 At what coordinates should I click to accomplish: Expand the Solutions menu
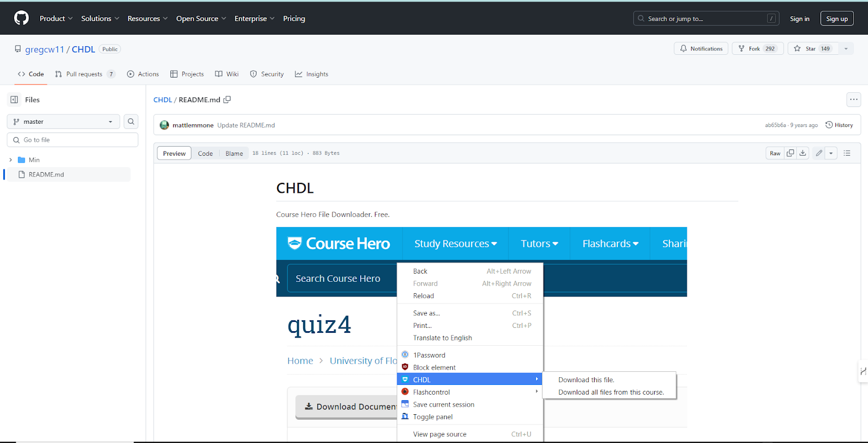point(100,18)
